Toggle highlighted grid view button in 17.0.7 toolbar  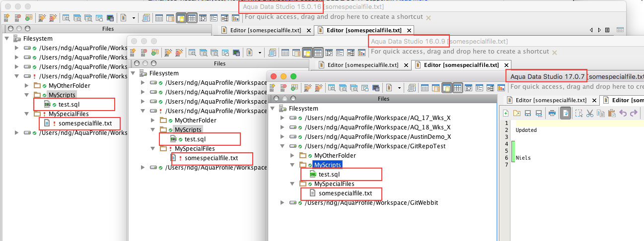[x=458, y=88]
